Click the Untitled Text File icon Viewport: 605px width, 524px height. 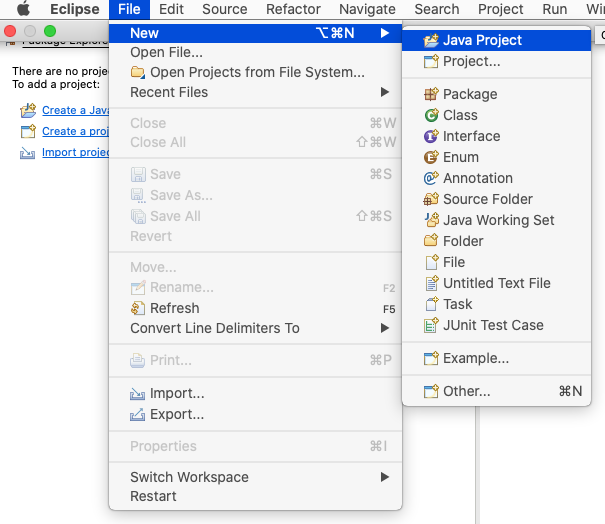(x=431, y=283)
